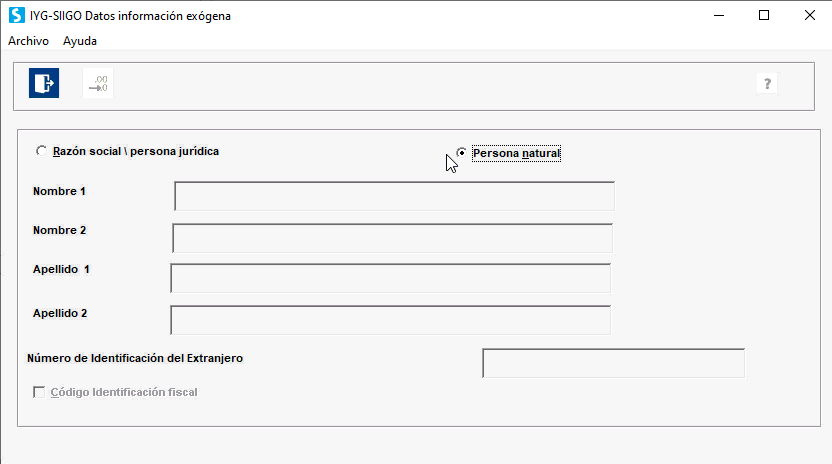Click the window title bar text
The image size is (832, 464).
130,15
